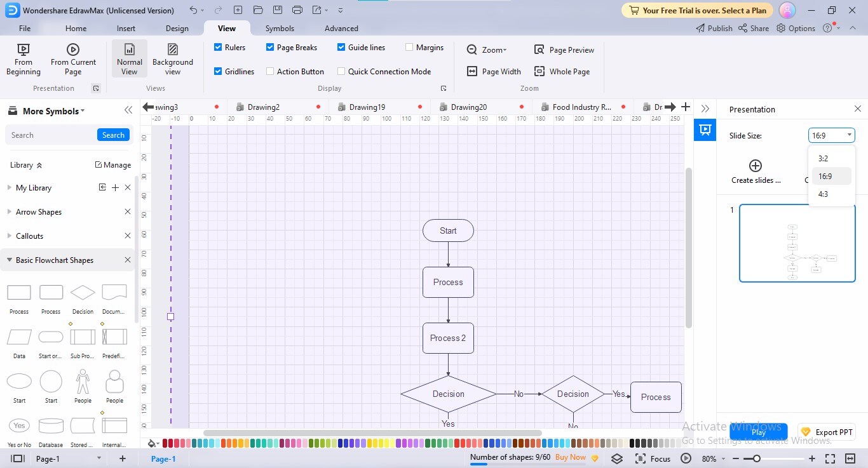Choose the 3:2 slide size option
The image size is (868, 468).
tap(832, 159)
